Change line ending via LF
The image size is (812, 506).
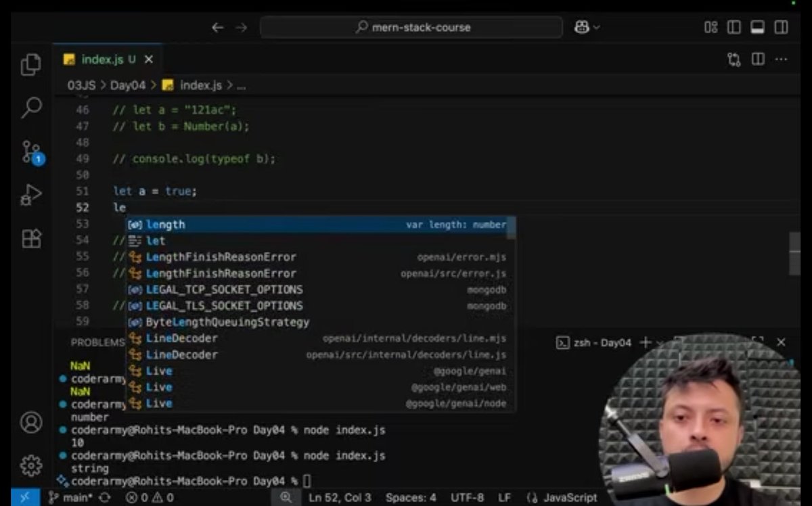coord(505,497)
